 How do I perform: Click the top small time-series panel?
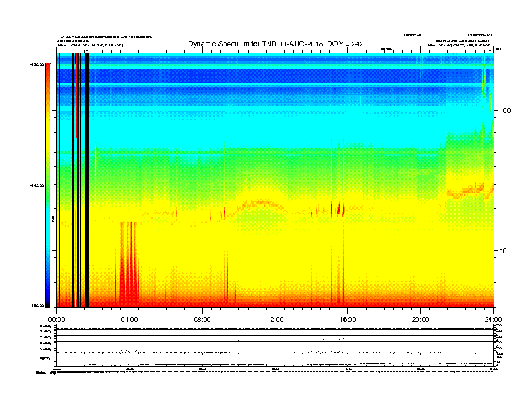pos(275,327)
